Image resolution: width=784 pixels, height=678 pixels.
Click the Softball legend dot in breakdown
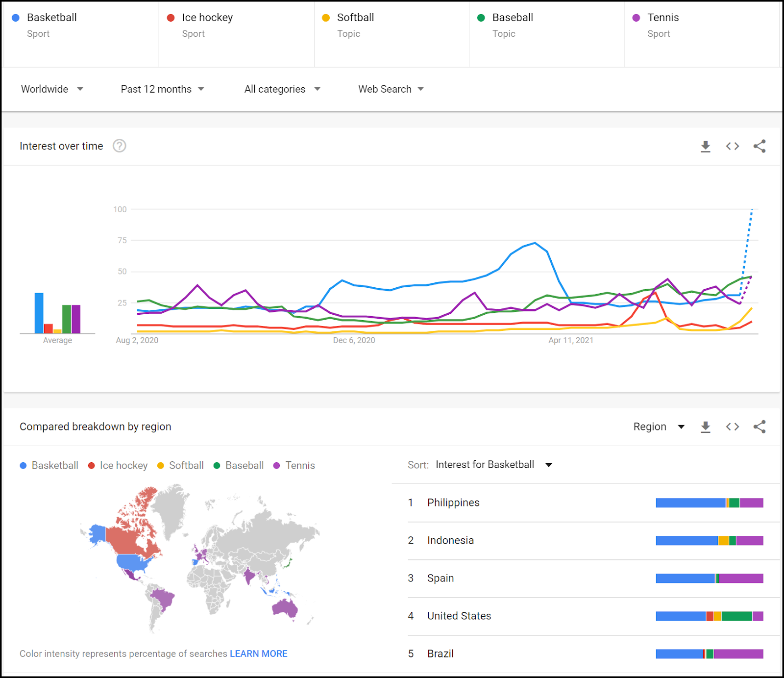(161, 466)
